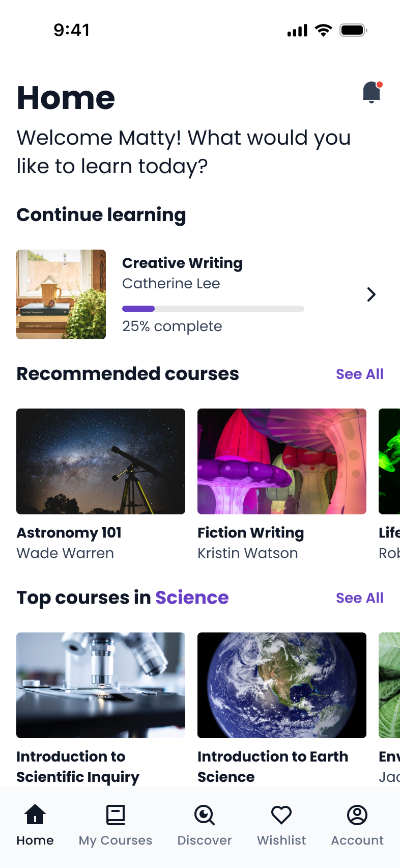Open the Astronomy 101 course thumbnail
Viewport: 400px width, 868px height.
click(x=100, y=461)
